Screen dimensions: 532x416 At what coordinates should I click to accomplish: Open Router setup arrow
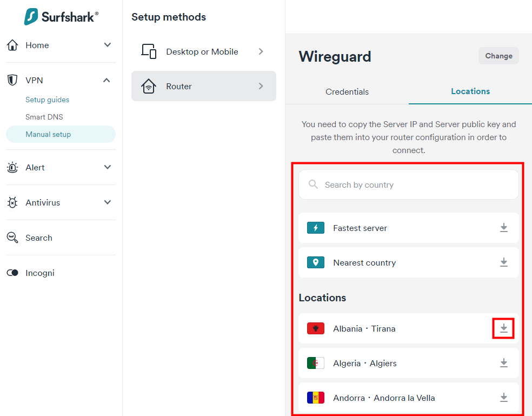click(x=261, y=86)
